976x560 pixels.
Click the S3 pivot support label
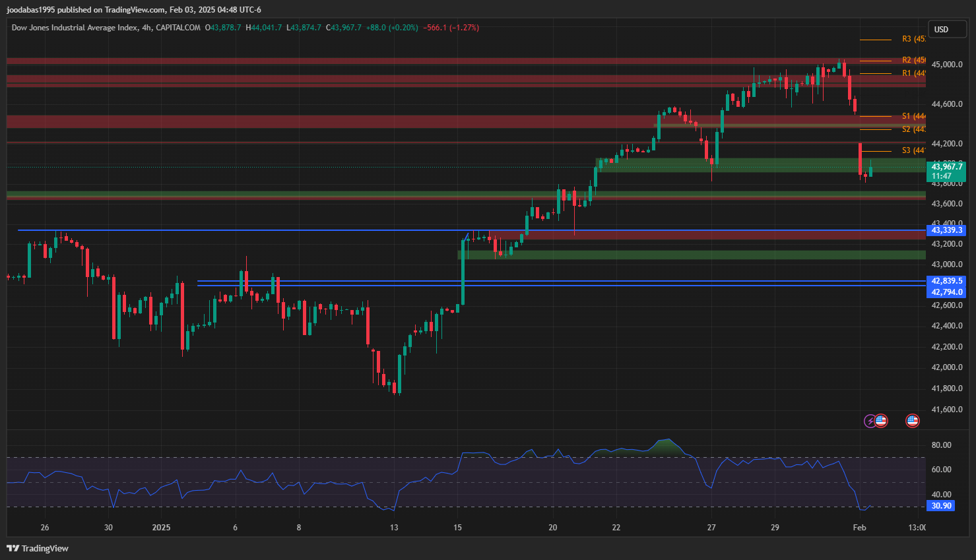[x=913, y=150]
